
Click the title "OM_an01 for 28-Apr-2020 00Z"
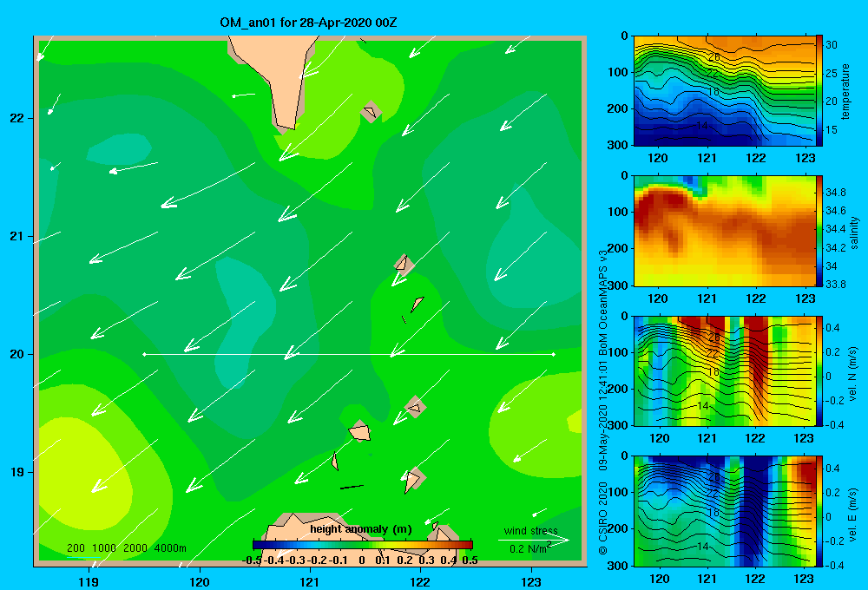pyautogui.click(x=308, y=23)
